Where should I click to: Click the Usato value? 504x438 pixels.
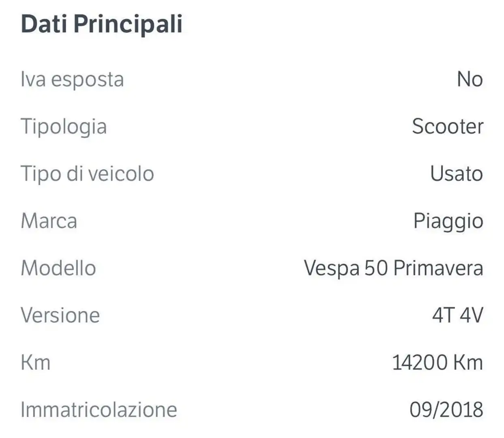click(457, 174)
